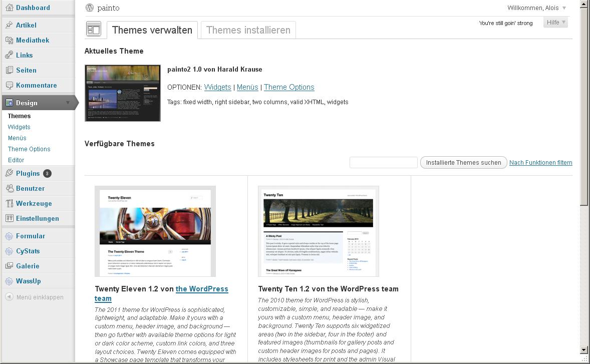
Task: Click the Plugins plug icon
Action: pos(9,173)
